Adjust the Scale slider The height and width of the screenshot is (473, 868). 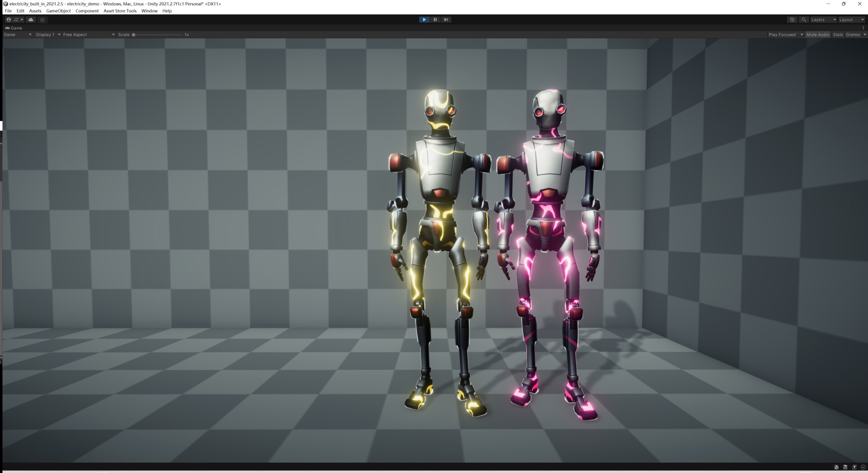click(135, 34)
